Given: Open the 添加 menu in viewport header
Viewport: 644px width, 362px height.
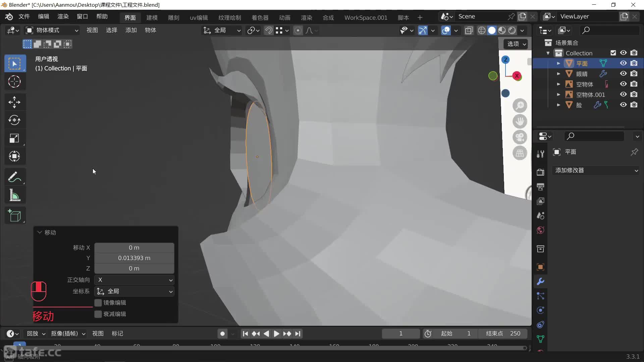Looking at the screenshot, I should click(131, 31).
